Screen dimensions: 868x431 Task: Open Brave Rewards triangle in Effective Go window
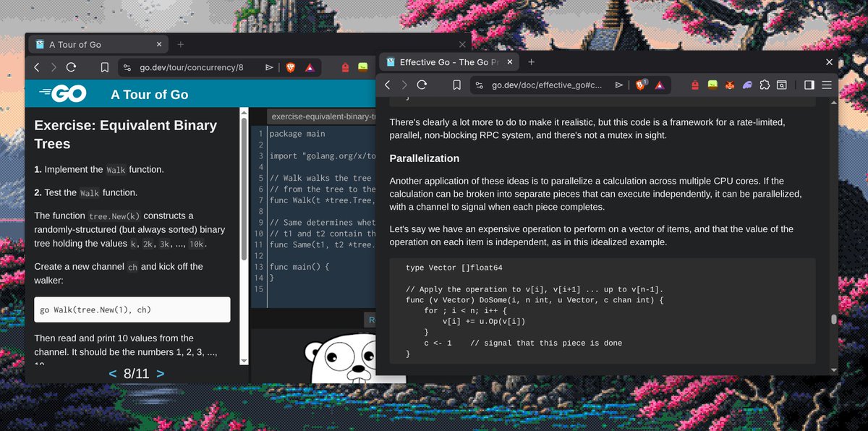point(660,85)
